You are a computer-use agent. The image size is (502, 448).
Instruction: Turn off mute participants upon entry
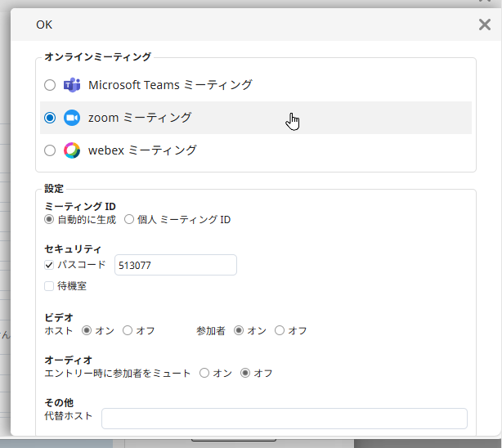pyautogui.click(x=245, y=373)
